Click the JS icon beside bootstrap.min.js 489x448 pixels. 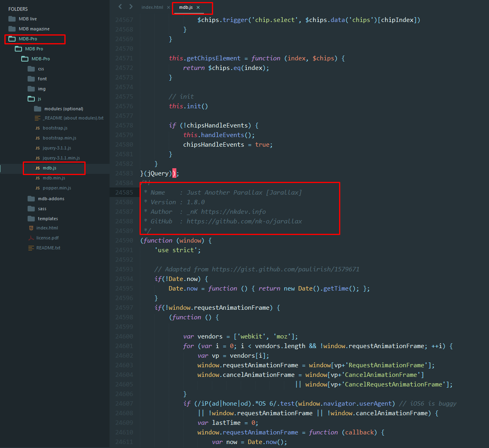[x=38, y=138]
